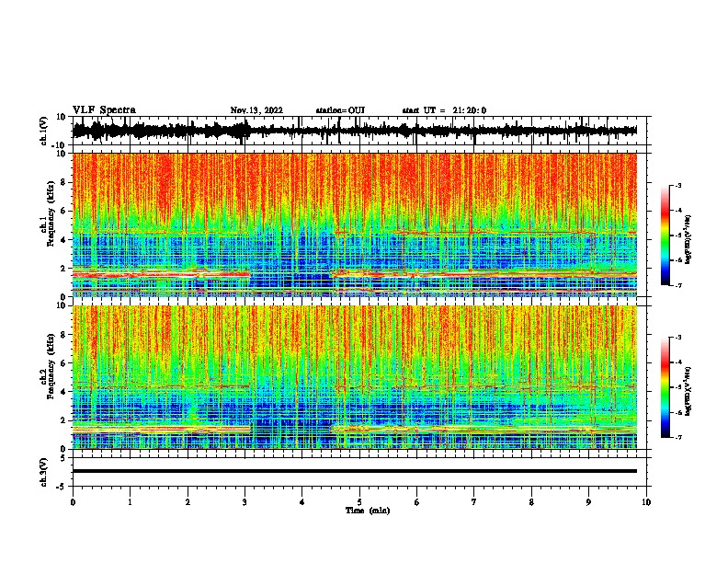Click time axis tick label "4"
Screen dimensions: 728x563
(x=302, y=502)
